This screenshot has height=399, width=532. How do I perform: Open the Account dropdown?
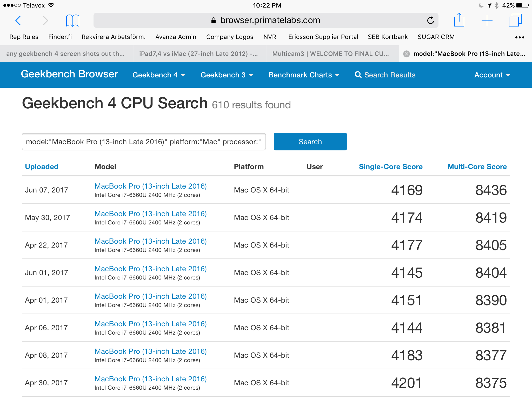coord(492,75)
